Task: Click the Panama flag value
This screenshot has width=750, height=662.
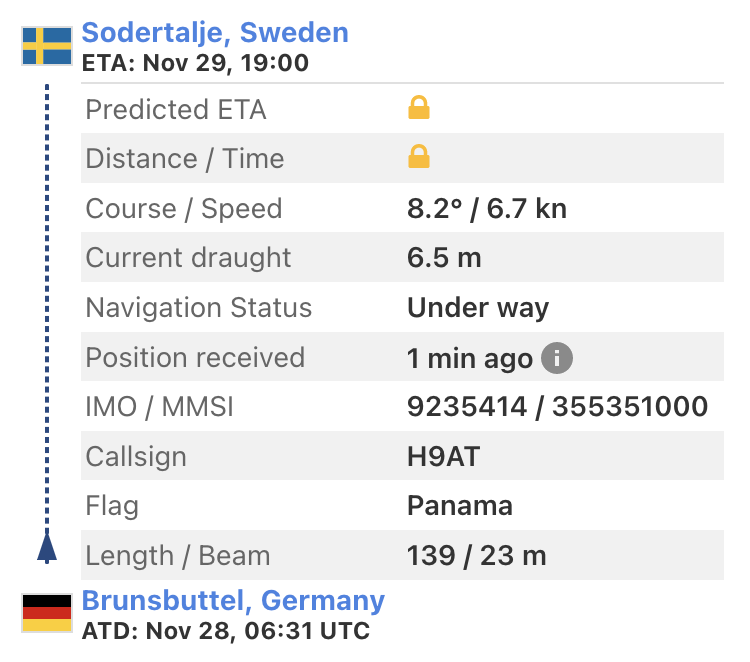Action: coord(459,506)
